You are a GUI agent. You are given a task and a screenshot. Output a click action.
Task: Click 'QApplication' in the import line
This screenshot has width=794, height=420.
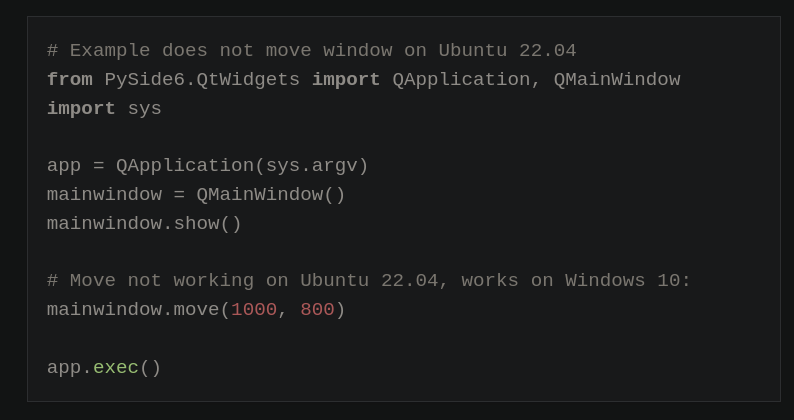click(461, 80)
